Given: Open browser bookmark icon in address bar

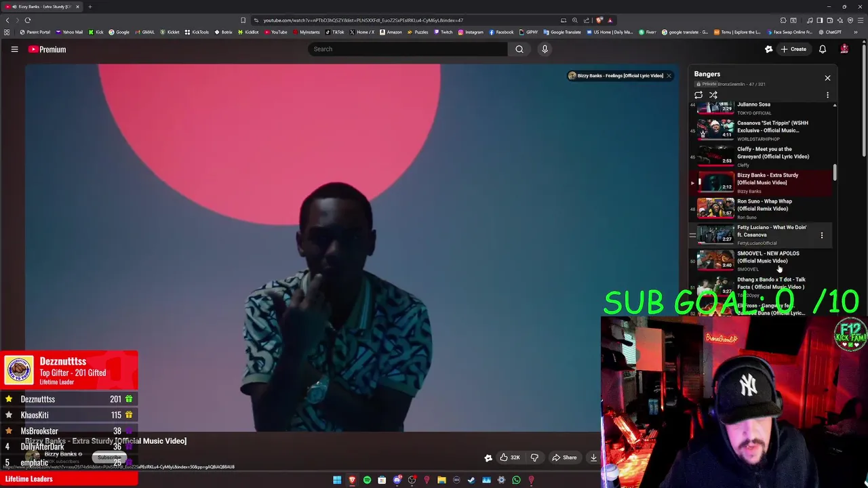Looking at the screenshot, I should (x=243, y=20).
